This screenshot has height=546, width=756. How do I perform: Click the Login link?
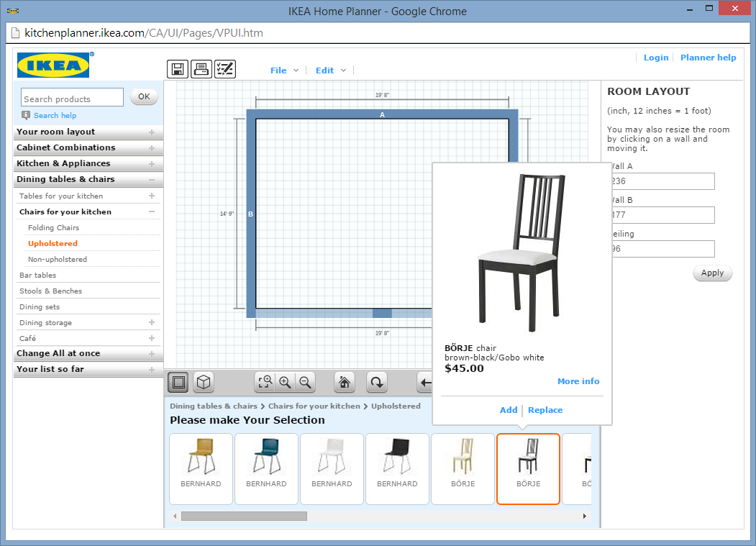(656, 58)
